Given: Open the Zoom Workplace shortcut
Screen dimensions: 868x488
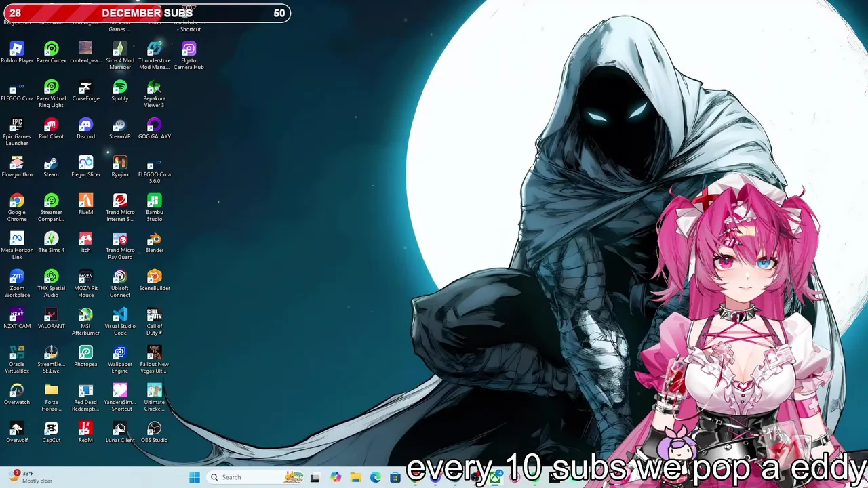Looking at the screenshot, I should tap(17, 283).
